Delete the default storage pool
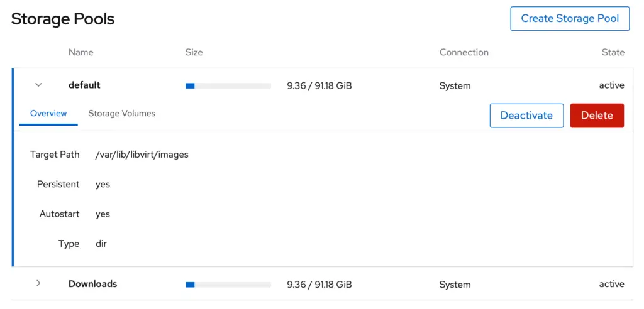Viewport: 644px width, 309px height. (x=597, y=116)
